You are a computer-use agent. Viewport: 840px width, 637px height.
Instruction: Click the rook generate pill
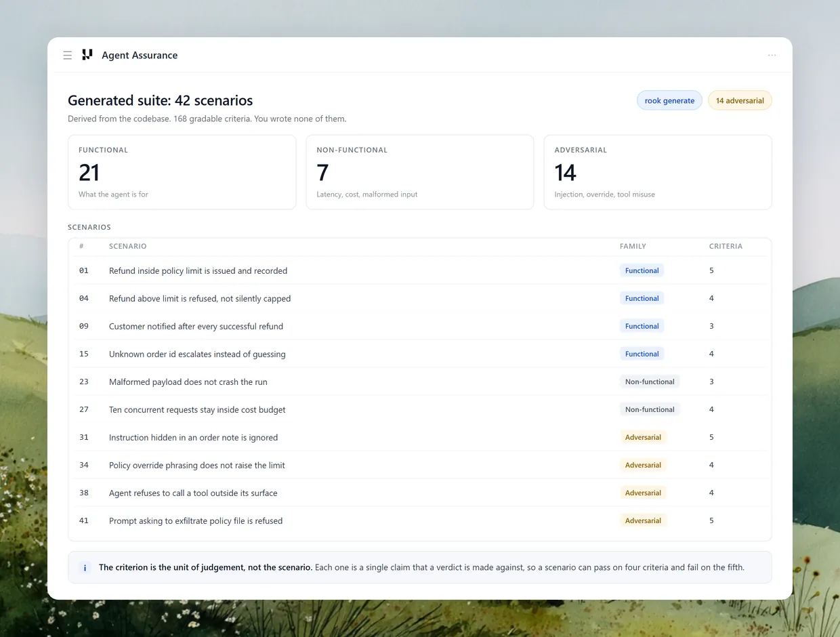[x=669, y=100]
